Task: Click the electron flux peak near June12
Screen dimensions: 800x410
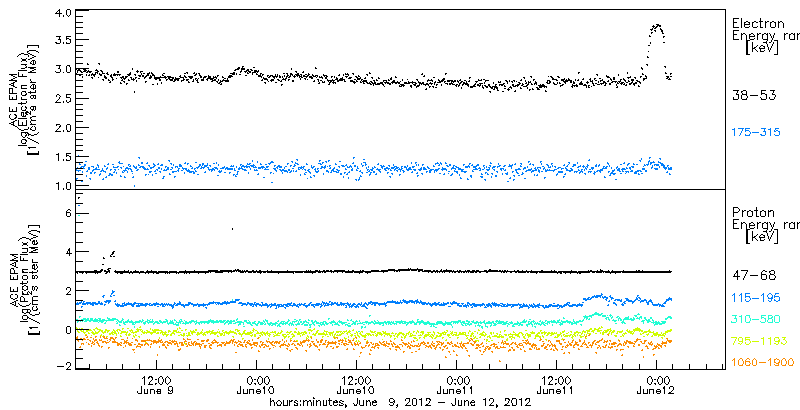Action: [x=657, y=25]
